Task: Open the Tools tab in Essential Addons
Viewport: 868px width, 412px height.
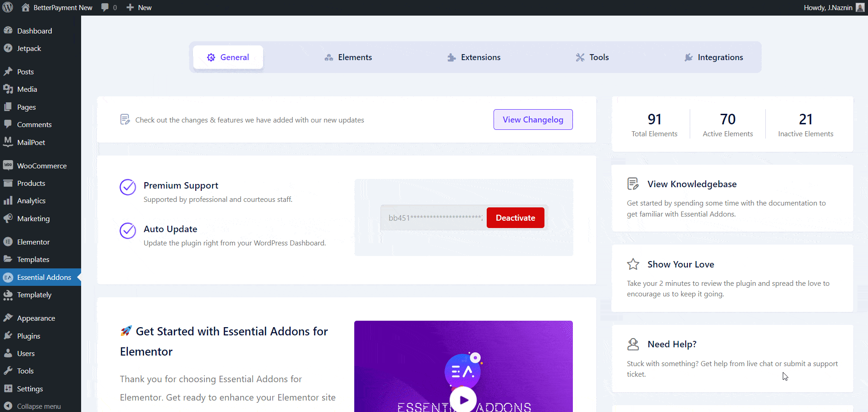Action: [592, 57]
